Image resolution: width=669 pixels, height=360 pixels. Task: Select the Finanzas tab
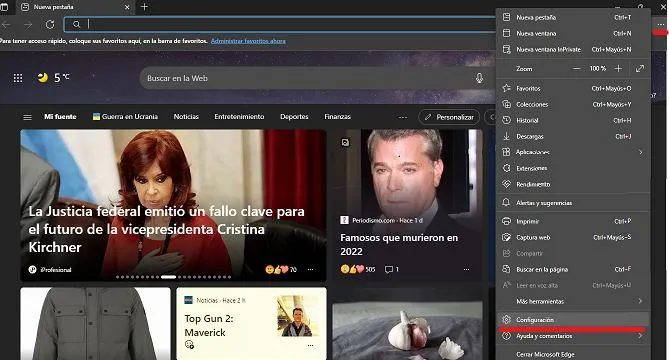(x=337, y=116)
